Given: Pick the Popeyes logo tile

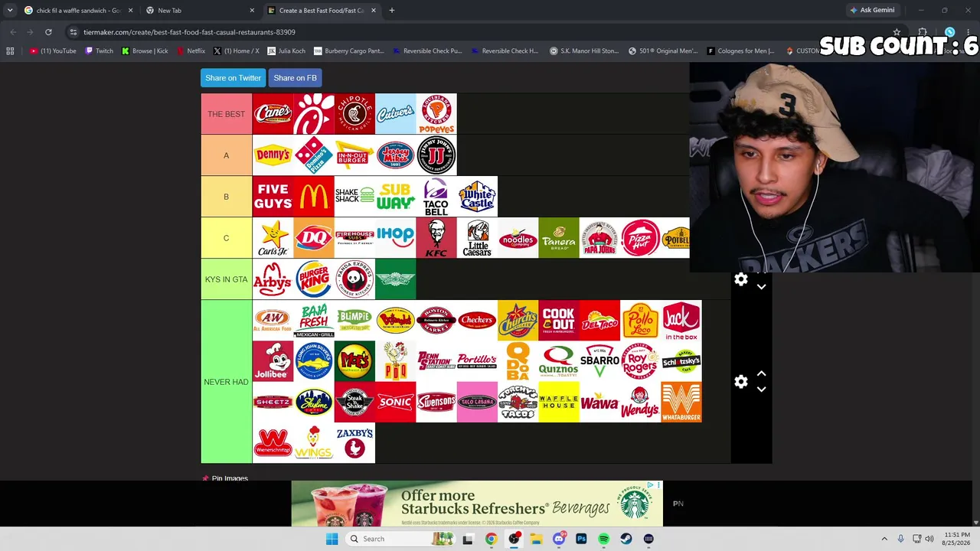Looking at the screenshot, I should 436,114.
